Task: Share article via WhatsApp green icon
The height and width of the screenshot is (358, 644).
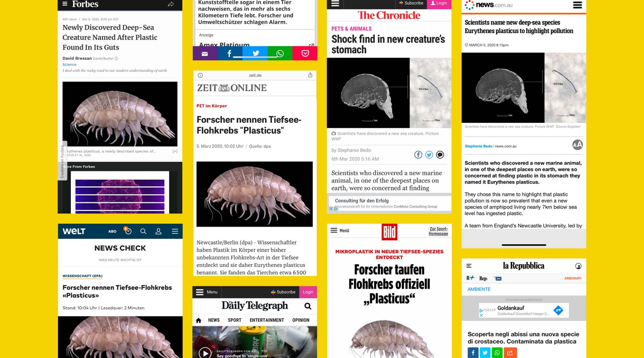Action: [x=280, y=54]
